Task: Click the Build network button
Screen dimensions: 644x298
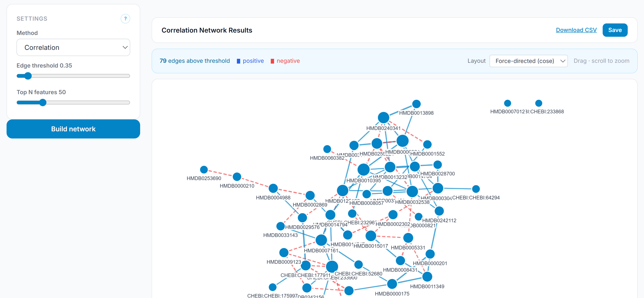Action: pos(73,129)
